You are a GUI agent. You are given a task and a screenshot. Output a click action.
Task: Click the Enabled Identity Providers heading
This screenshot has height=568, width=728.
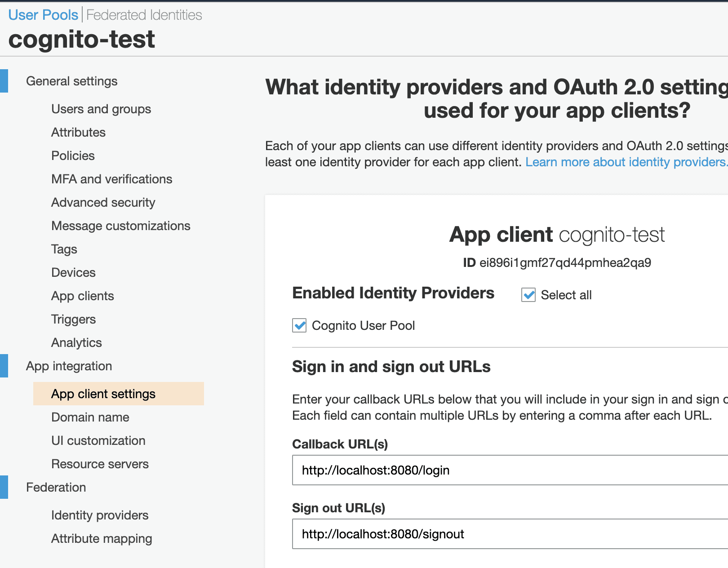coord(393,293)
